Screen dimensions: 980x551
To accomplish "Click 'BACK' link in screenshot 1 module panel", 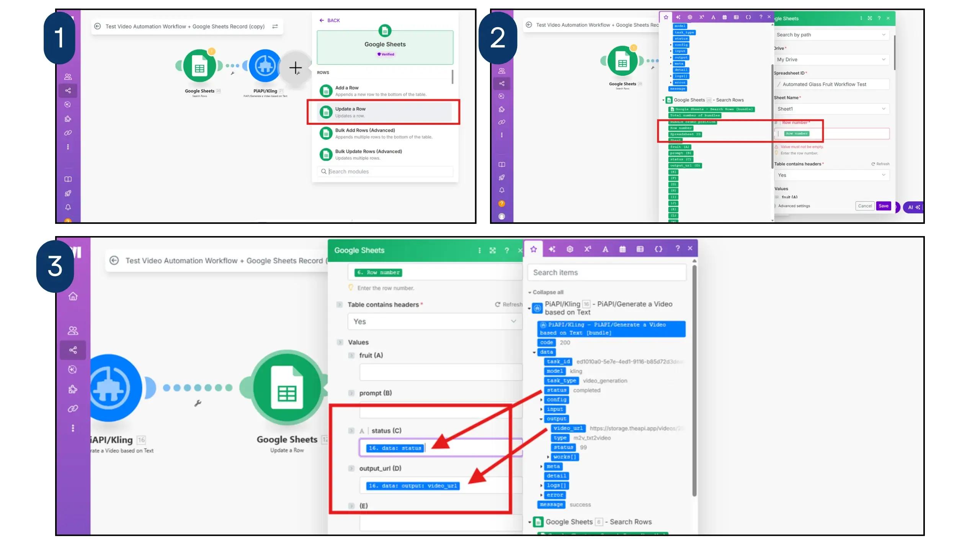I will coord(330,20).
